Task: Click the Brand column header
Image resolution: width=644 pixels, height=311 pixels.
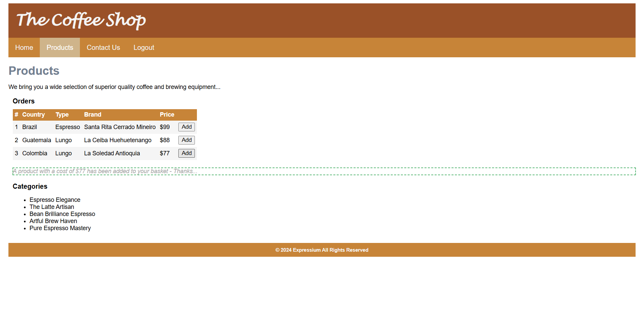Action: (x=93, y=115)
